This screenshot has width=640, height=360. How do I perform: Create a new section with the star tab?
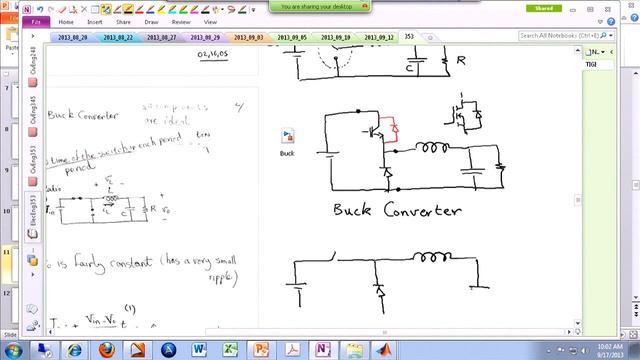tap(430, 38)
